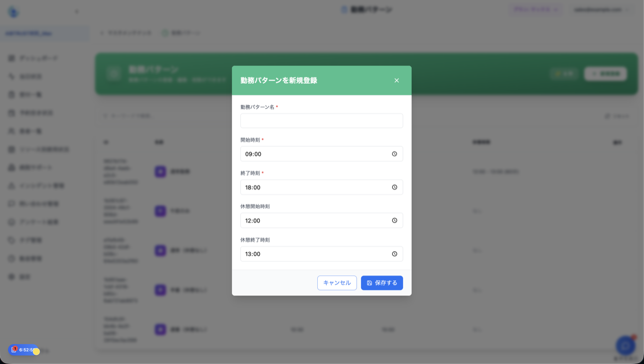The height and width of the screenshot is (364, 644).
Task: Select the 18:00 end time value
Action: 253,187
